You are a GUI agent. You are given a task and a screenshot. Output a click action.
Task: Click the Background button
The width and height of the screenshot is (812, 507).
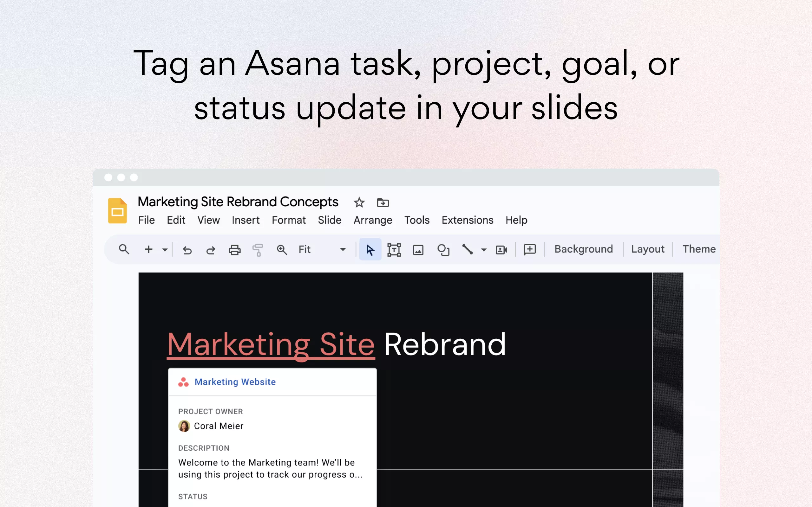click(583, 249)
